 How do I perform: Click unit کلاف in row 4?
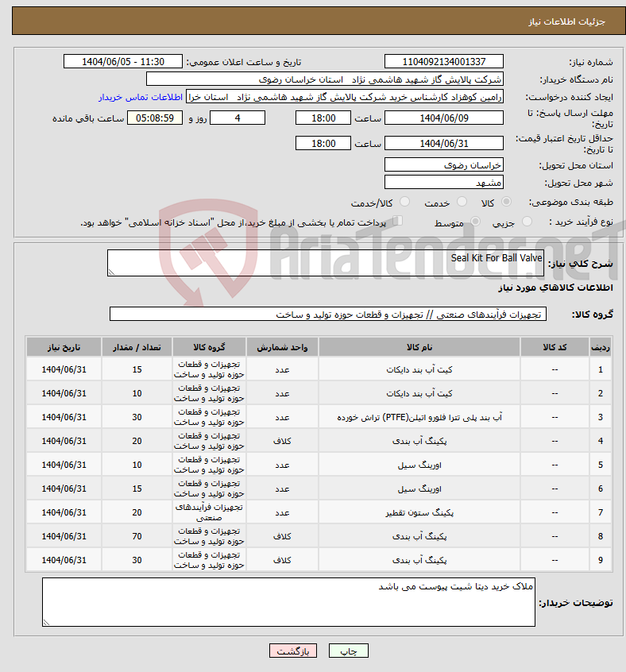point(282,441)
